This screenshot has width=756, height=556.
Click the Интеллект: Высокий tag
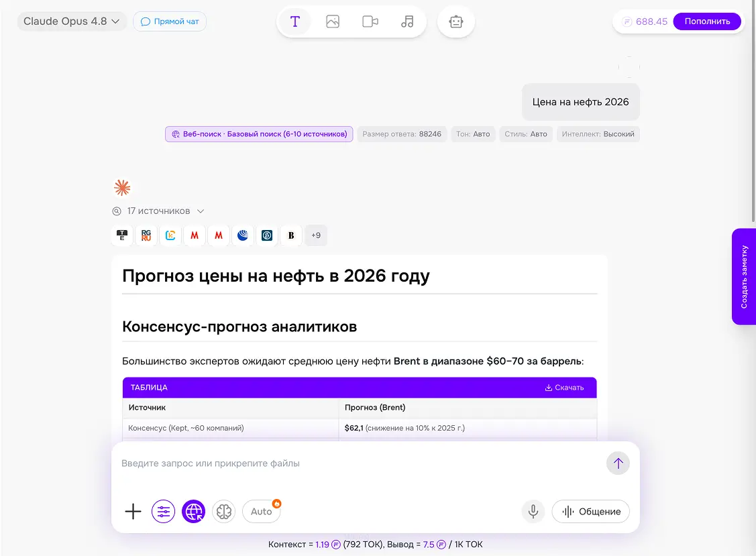(598, 134)
